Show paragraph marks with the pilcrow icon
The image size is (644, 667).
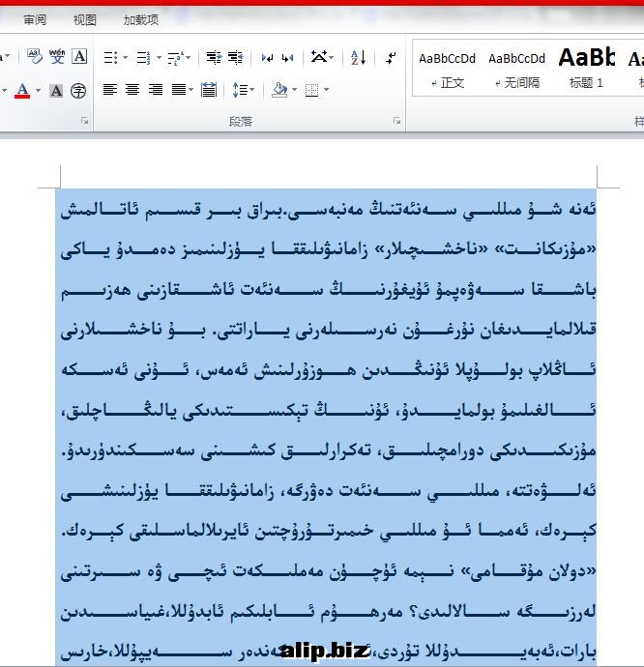(x=391, y=58)
